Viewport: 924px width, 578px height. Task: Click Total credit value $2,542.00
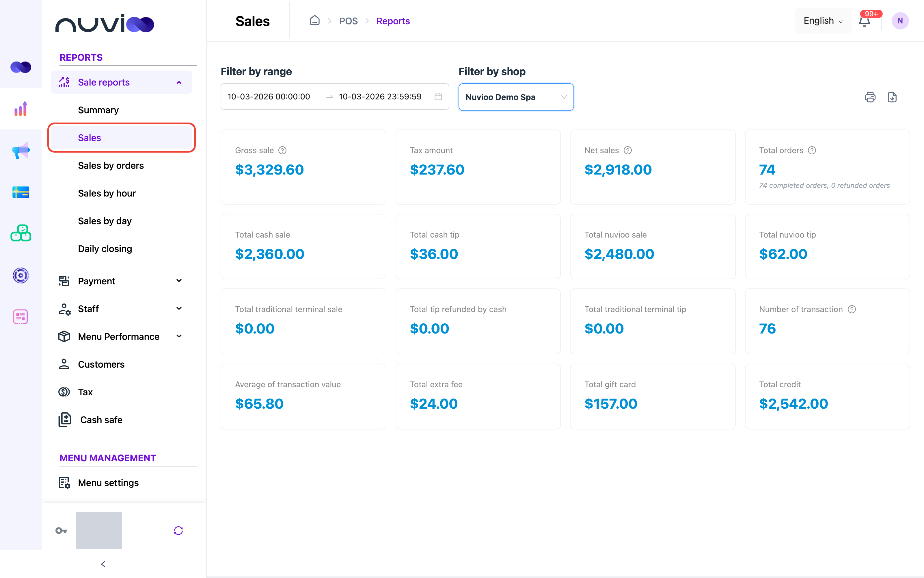(793, 404)
